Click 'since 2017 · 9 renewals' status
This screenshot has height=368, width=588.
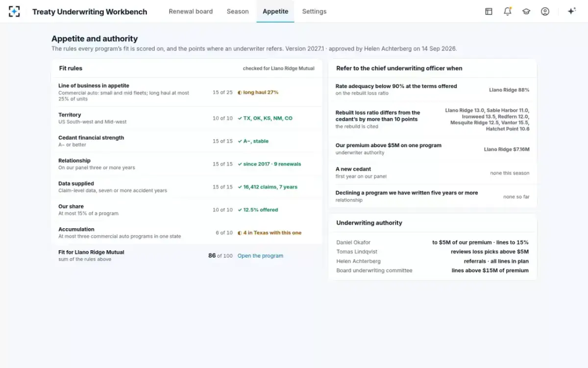[269, 164]
